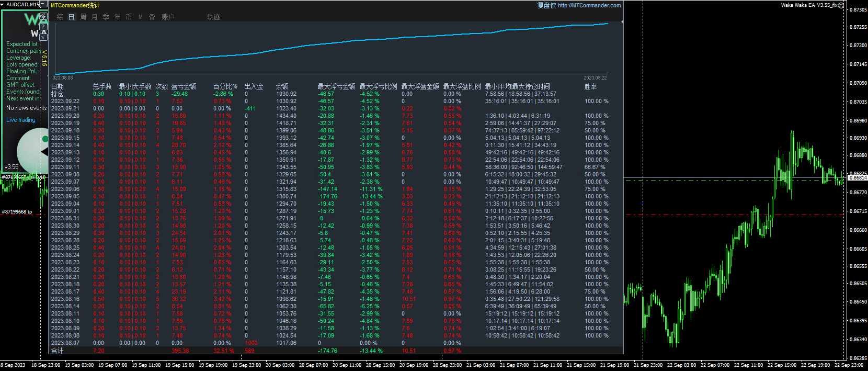This screenshot has height=371, width=868.
Task: Click the √ checkmark panel button
Action: (x=44, y=37)
